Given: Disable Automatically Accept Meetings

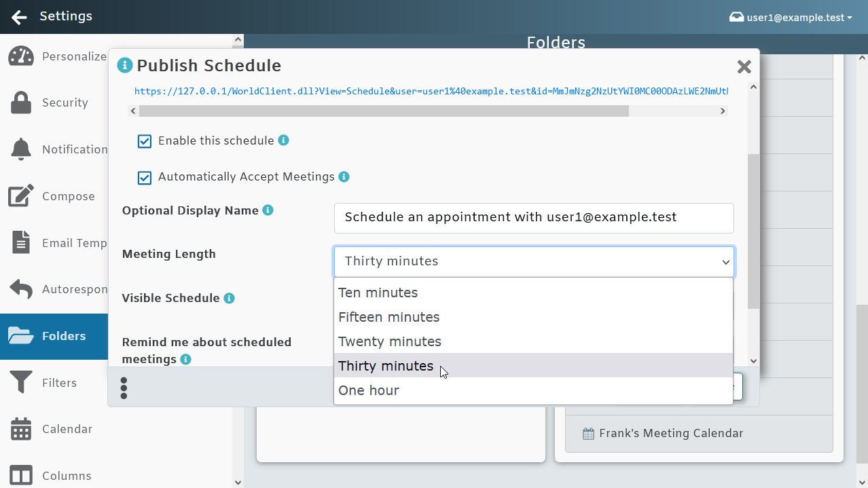Looking at the screenshot, I should tap(145, 178).
